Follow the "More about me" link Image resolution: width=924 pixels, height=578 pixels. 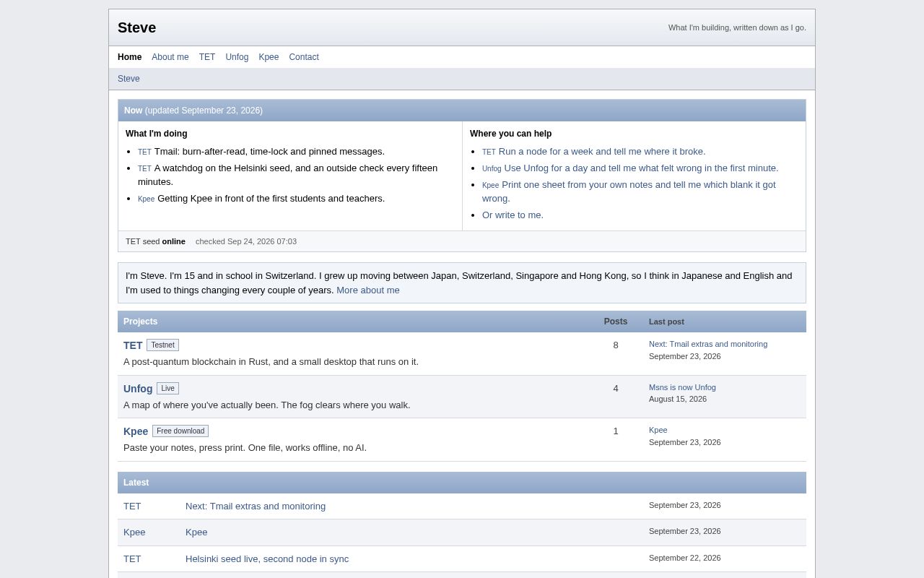[367, 290]
